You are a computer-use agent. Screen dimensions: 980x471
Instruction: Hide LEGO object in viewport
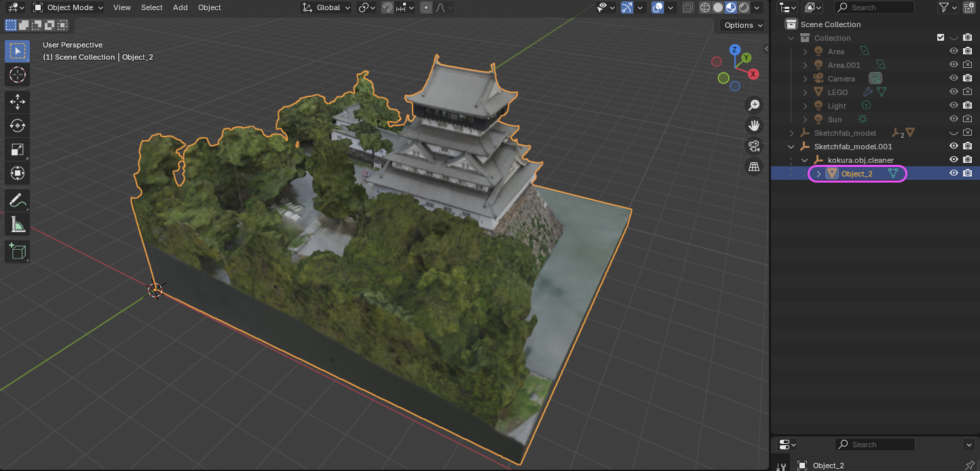click(954, 92)
